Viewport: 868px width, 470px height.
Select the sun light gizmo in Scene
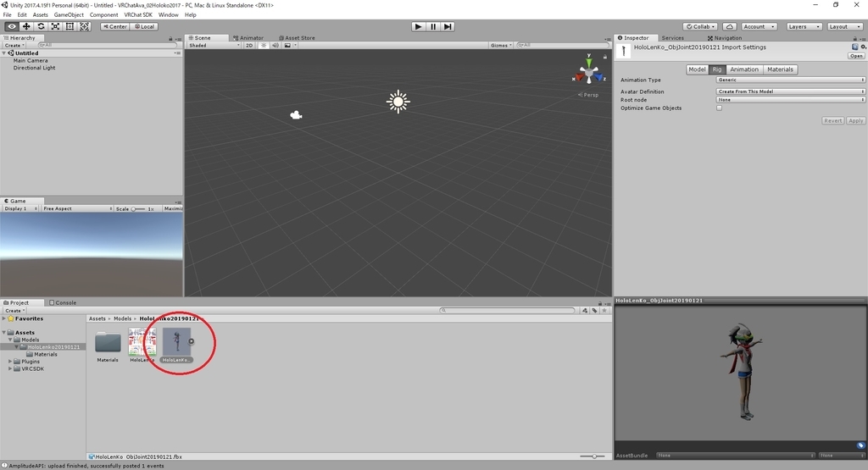tap(398, 102)
